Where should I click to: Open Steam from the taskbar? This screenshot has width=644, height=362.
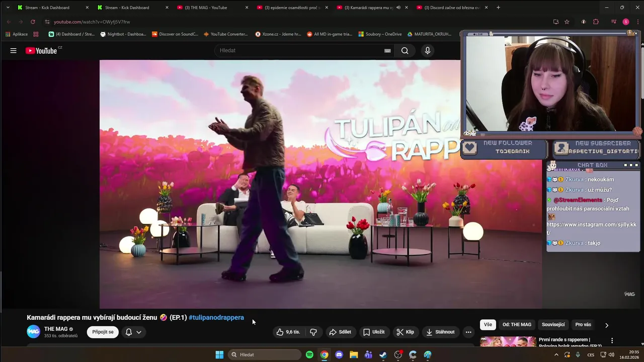point(383,354)
